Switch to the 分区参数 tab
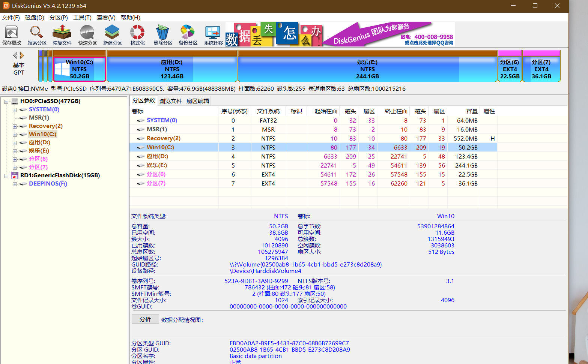588x364 pixels. point(144,100)
